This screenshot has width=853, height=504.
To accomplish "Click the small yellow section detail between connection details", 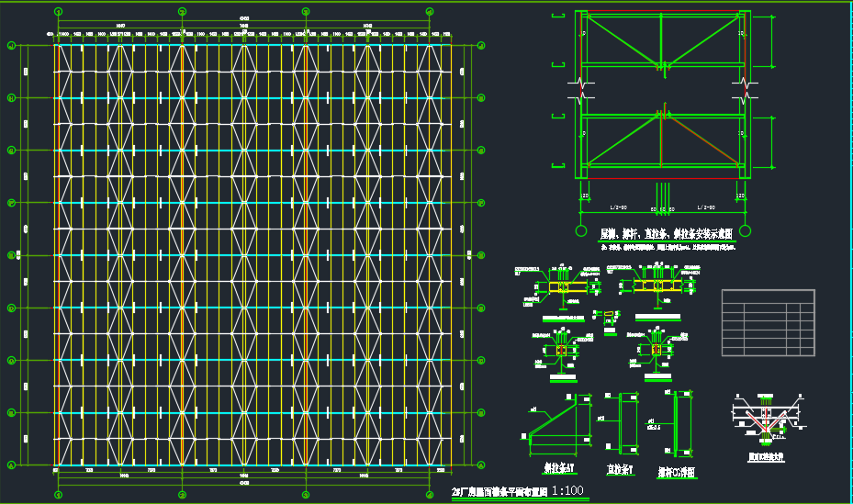I will 607,315.
